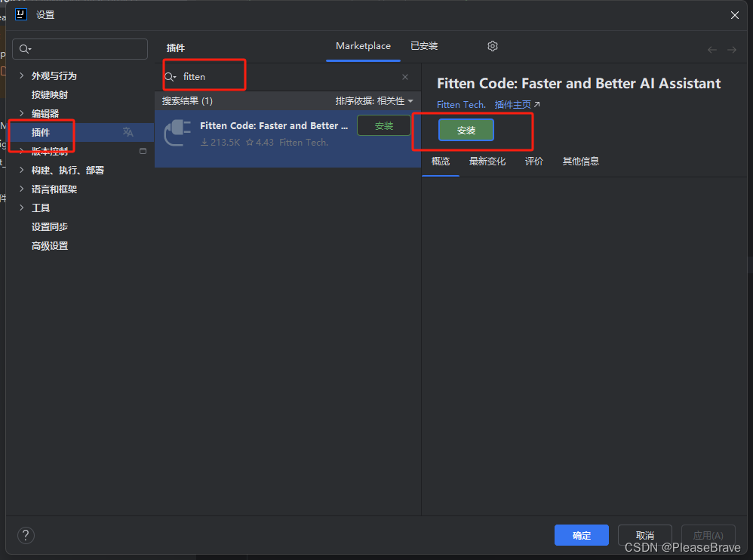Open the help question mark button

[x=26, y=535]
